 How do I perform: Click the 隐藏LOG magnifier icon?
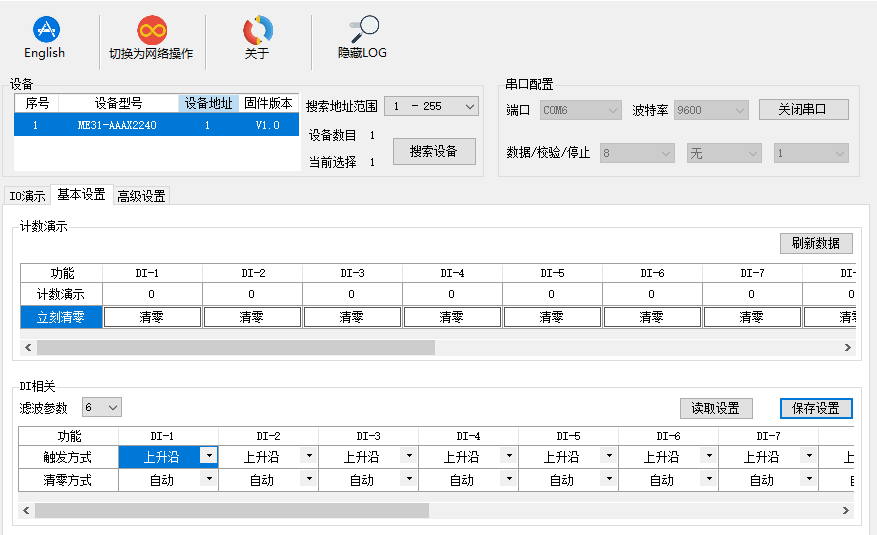click(364, 29)
